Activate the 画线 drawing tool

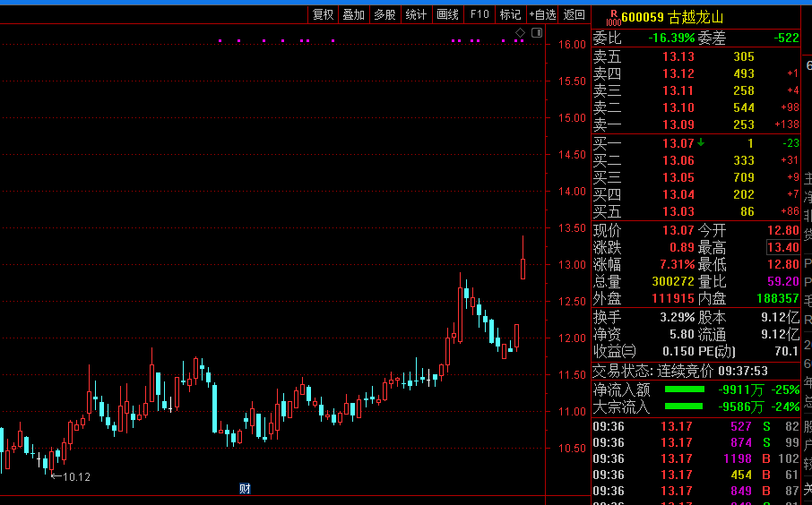(x=447, y=14)
